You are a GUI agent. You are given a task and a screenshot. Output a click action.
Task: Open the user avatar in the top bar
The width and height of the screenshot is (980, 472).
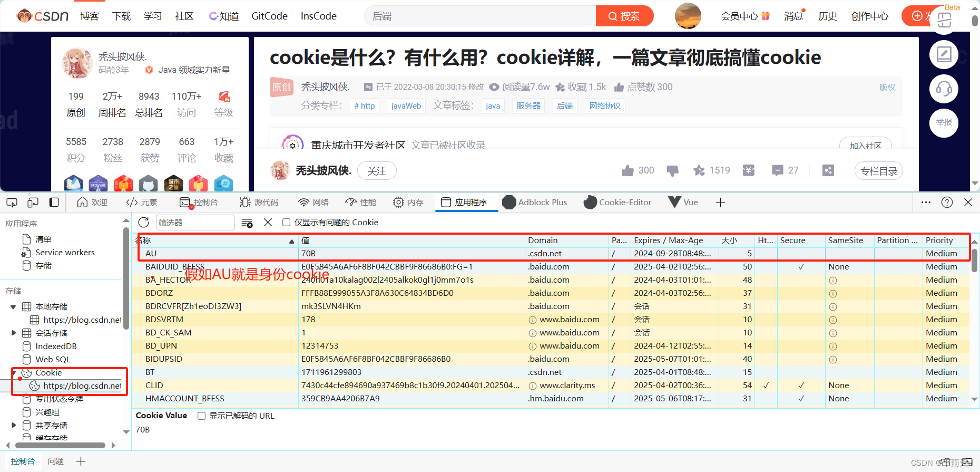[688, 16]
